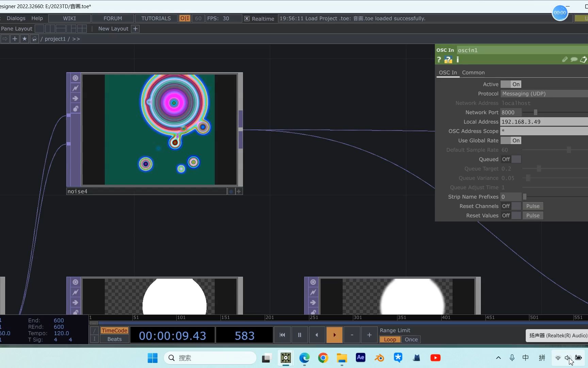Open Python help for the oscin1 operator
Screen dimensions: 588x368
[448, 60]
